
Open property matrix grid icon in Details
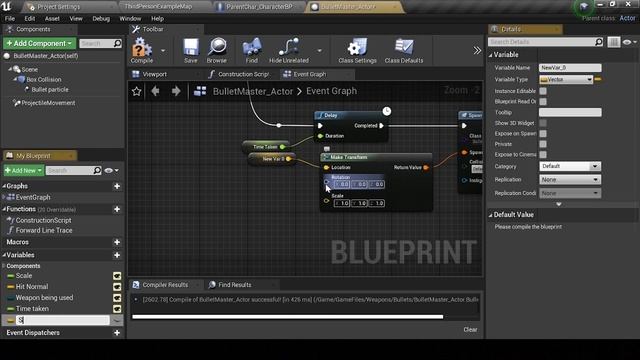click(613, 42)
